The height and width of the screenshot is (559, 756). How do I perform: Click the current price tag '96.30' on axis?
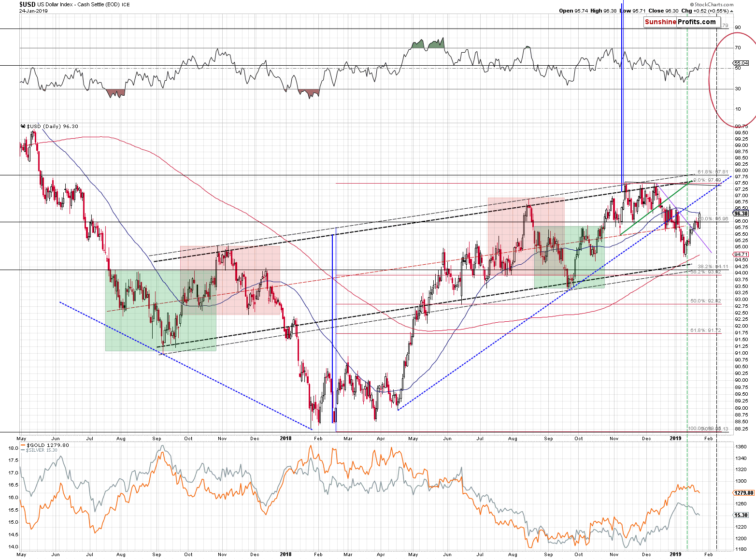[x=741, y=214]
